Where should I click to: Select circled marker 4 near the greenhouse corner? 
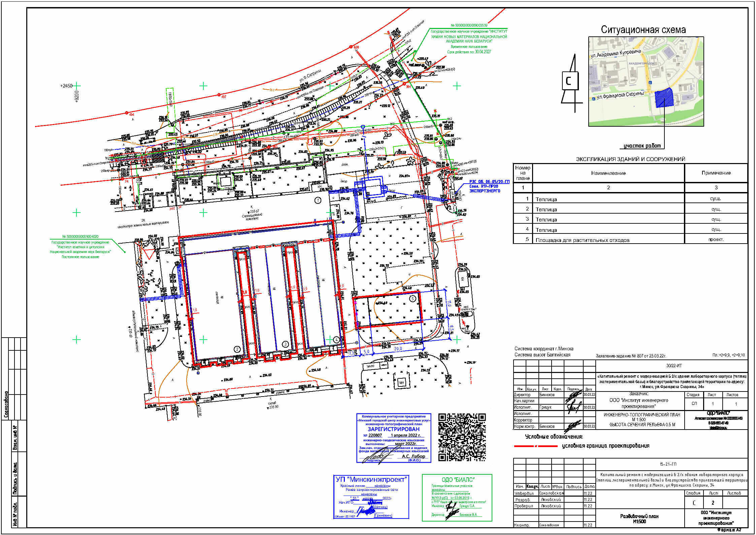tap(336, 340)
